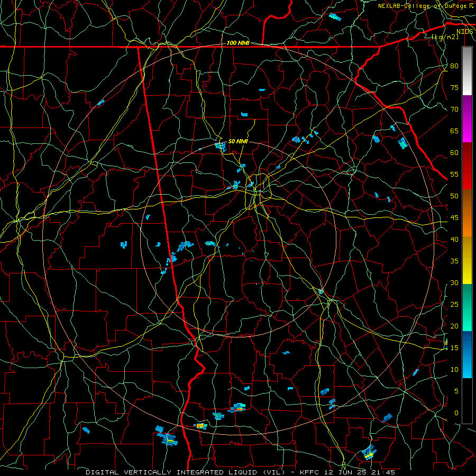The width and height of the screenshot is (476, 476).
Task: Click the 0 value on the legend scale
Action: point(456,413)
